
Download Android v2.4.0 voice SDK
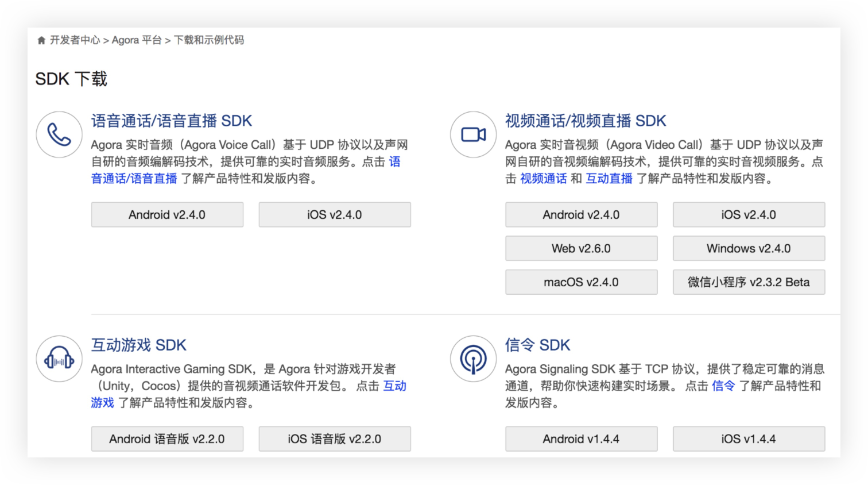(167, 215)
